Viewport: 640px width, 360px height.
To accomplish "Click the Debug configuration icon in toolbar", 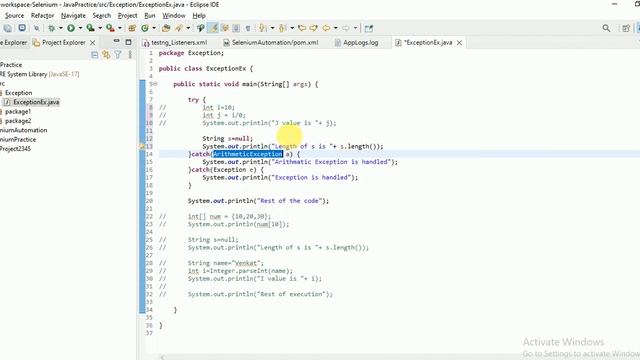I will click(x=51, y=28).
